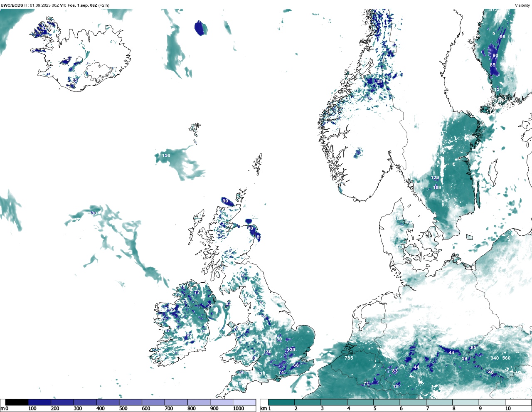Image resolution: width=532 pixels, height=412 pixels.
Task: Click the '785' visibility value on the map
Action: [x=349, y=358]
